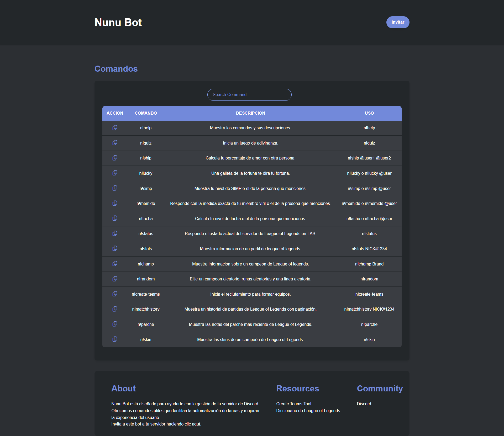
Task: Click the Search Command input field
Action: [249, 94]
